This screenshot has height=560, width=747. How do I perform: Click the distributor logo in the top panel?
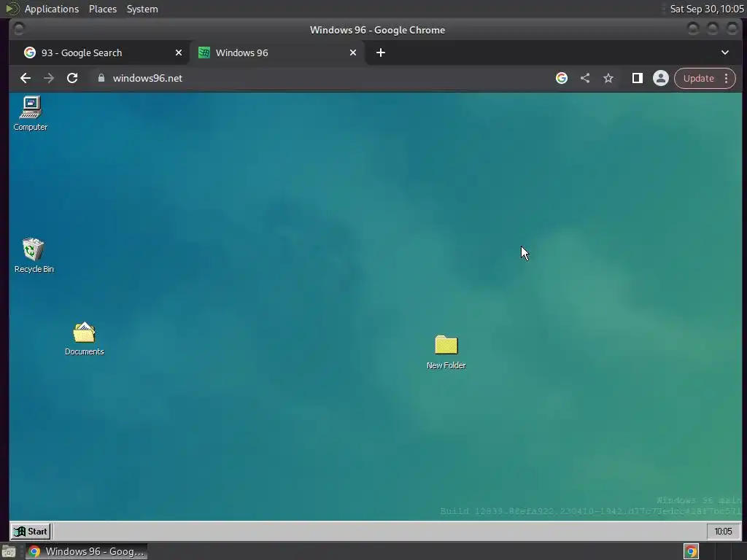pyautogui.click(x=12, y=9)
